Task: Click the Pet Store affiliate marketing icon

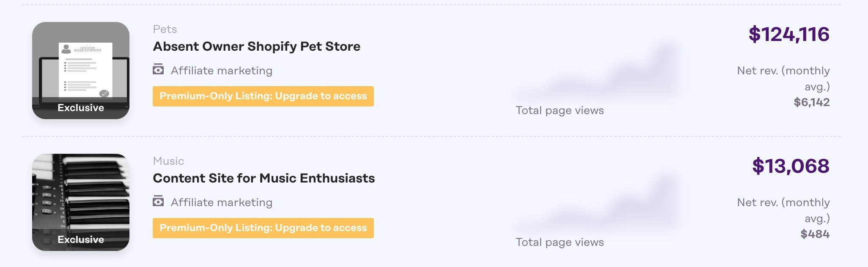Action: [x=158, y=69]
